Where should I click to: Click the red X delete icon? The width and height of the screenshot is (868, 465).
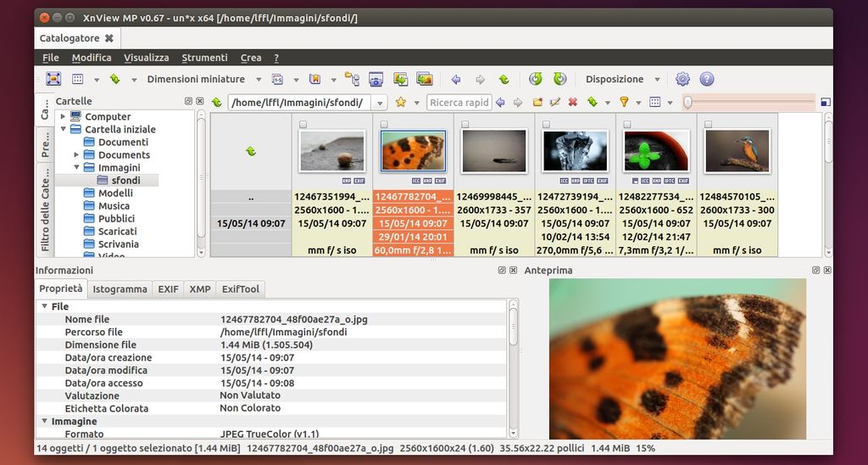click(573, 102)
